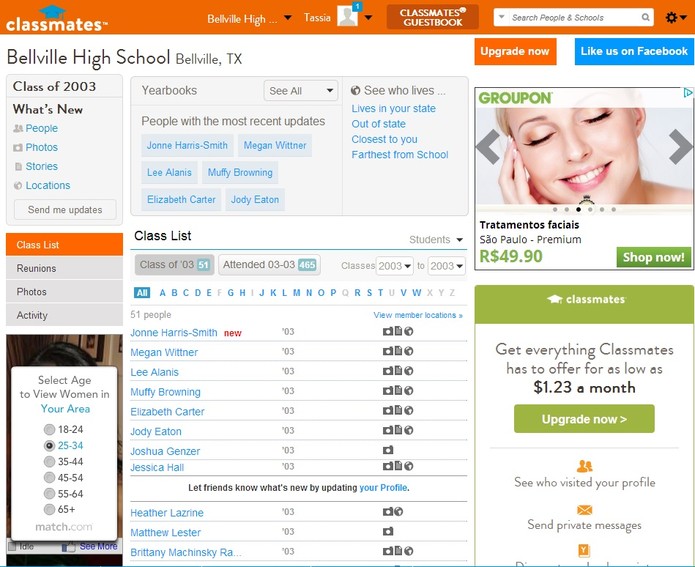The height and width of the screenshot is (567, 695).
Task: Open the Class List sidebar tab
Action: click(x=64, y=245)
